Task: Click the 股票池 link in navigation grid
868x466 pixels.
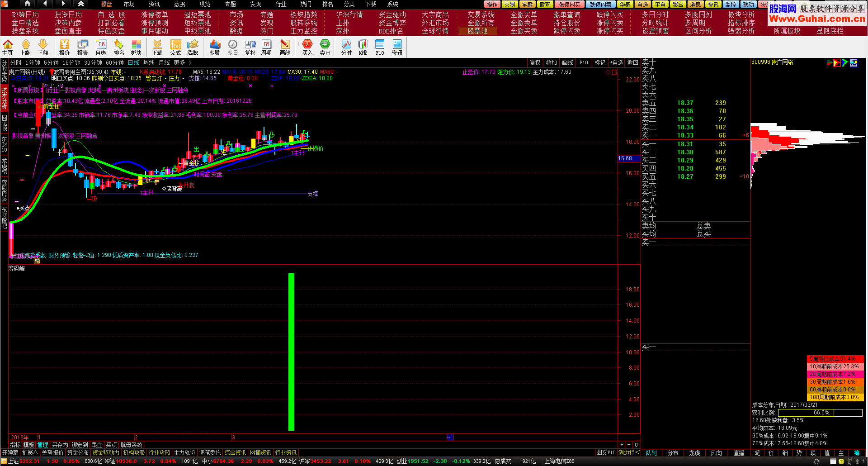Action: click(x=477, y=31)
